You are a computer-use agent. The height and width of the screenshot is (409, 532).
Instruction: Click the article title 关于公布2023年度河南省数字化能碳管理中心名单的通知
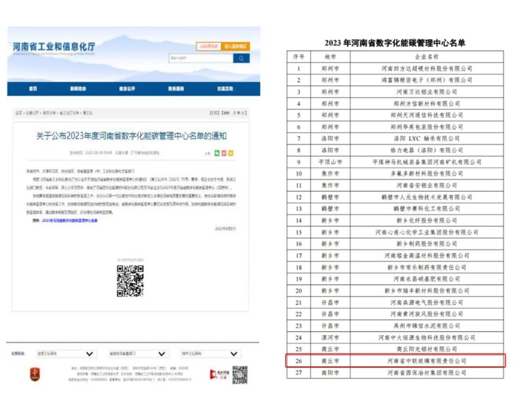(x=131, y=136)
